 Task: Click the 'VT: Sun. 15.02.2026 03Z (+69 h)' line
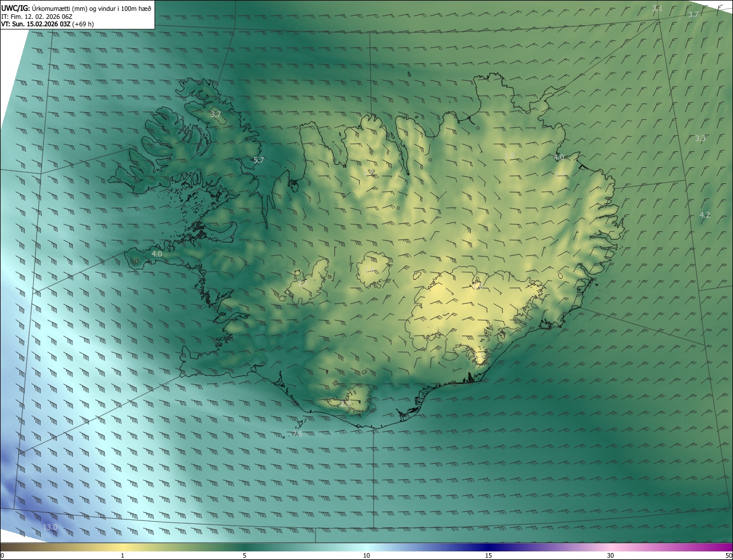(x=48, y=24)
